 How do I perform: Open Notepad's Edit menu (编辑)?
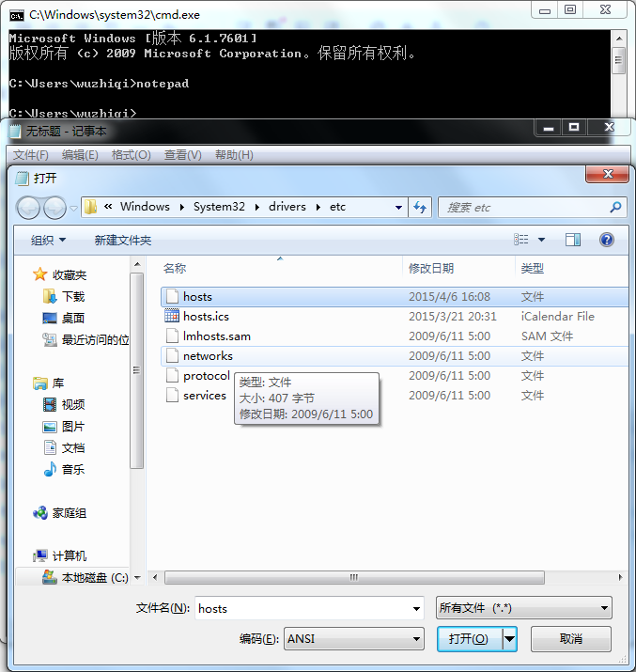[x=80, y=155]
